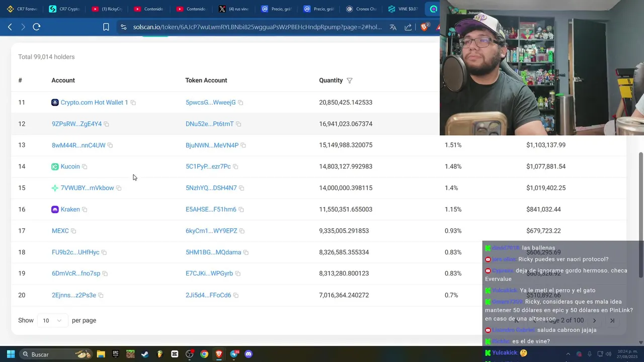Copy token account DNu52e...Pt6tmT

tap(238, 124)
